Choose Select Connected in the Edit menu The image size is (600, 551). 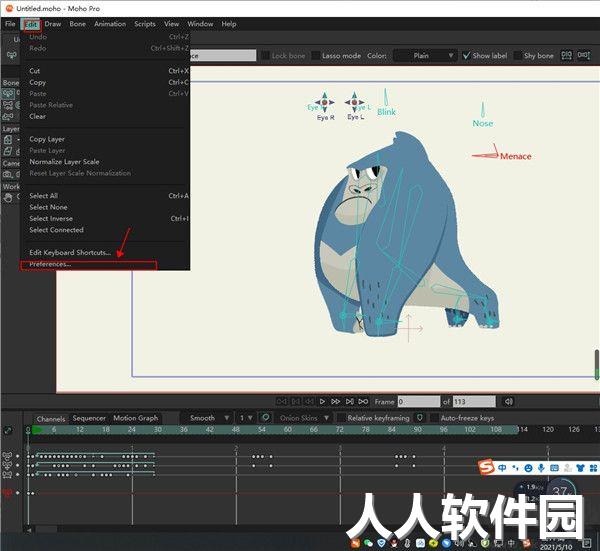coord(105,230)
